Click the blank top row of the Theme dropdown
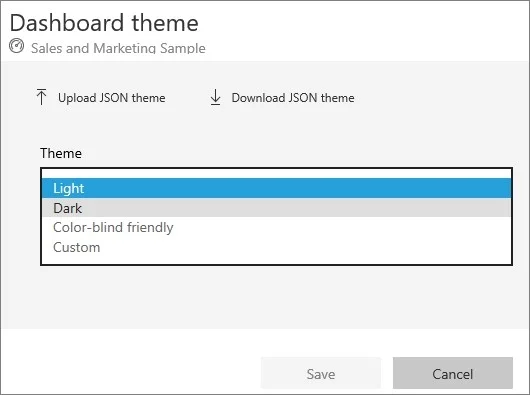This screenshot has height=395, width=530. (x=276, y=173)
